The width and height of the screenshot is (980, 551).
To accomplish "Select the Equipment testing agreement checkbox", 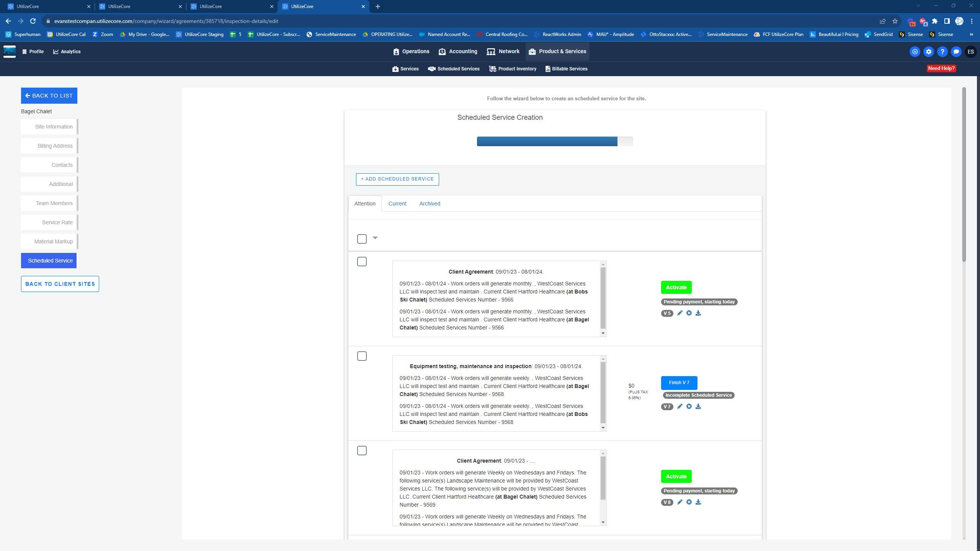I will 362,356.
